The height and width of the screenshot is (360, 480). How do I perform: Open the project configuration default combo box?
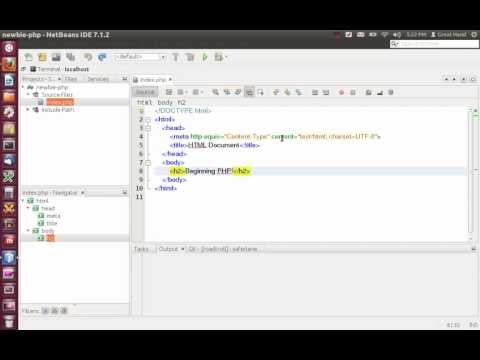click(x=140, y=57)
